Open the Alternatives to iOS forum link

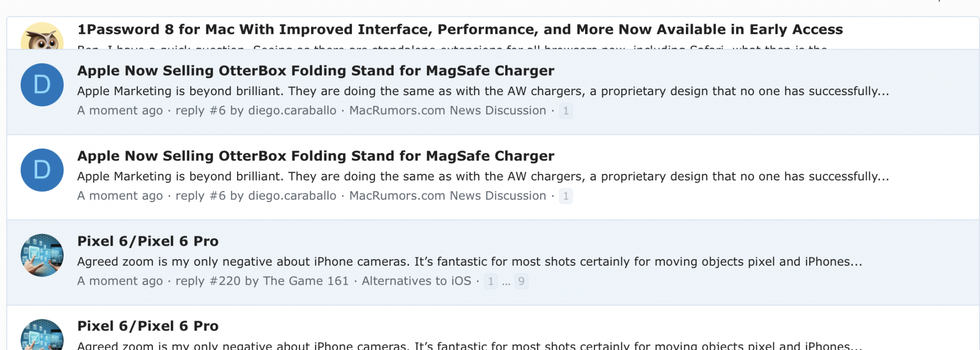pos(416,281)
